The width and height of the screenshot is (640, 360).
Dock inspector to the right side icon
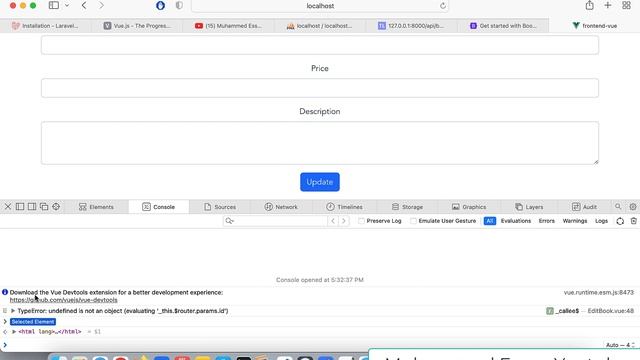pos(32,207)
